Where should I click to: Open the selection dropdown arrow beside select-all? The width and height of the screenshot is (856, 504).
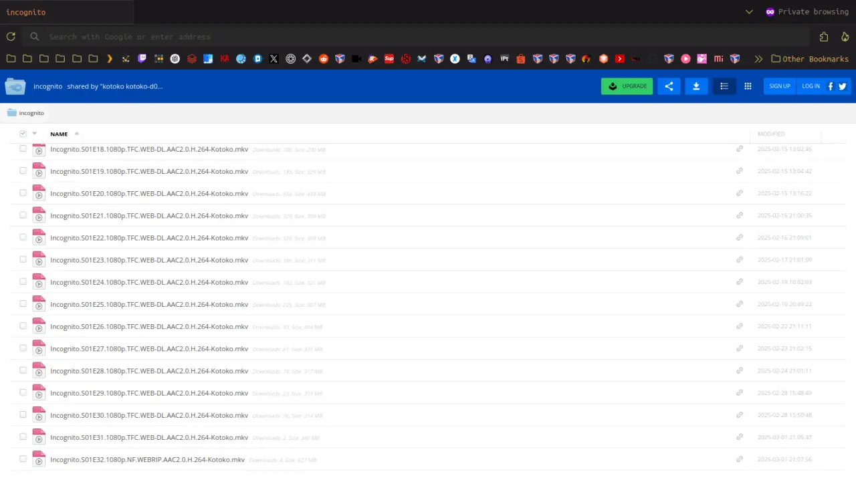point(35,134)
